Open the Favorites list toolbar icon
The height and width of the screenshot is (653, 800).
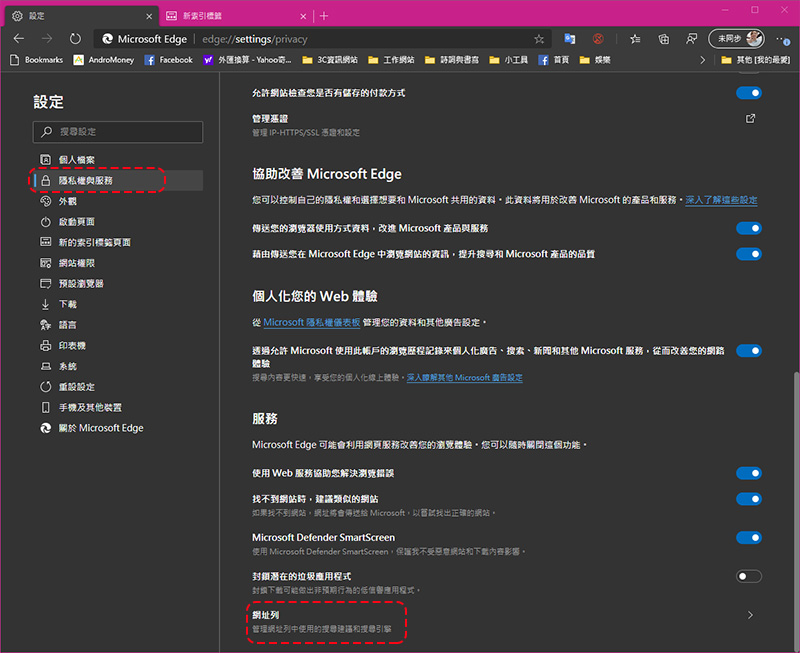pos(635,39)
